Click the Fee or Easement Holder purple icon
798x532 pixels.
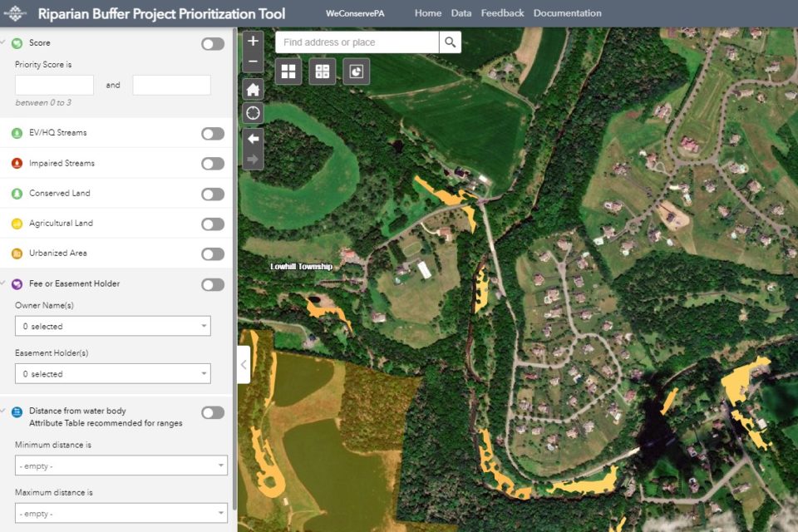tap(17, 284)
